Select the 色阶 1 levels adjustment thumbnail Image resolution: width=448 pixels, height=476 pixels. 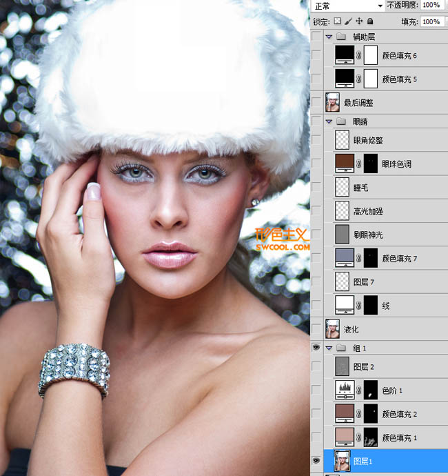[x=345, y=390]
